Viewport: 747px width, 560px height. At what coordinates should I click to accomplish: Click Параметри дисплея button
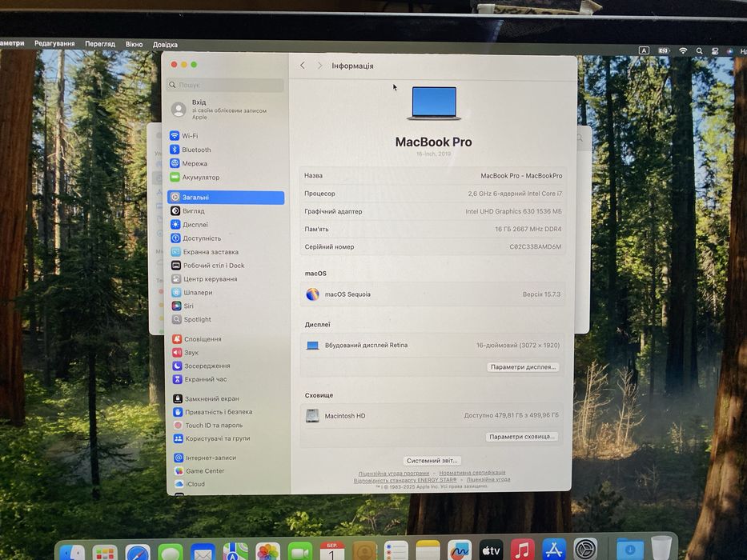pos(523,367)
